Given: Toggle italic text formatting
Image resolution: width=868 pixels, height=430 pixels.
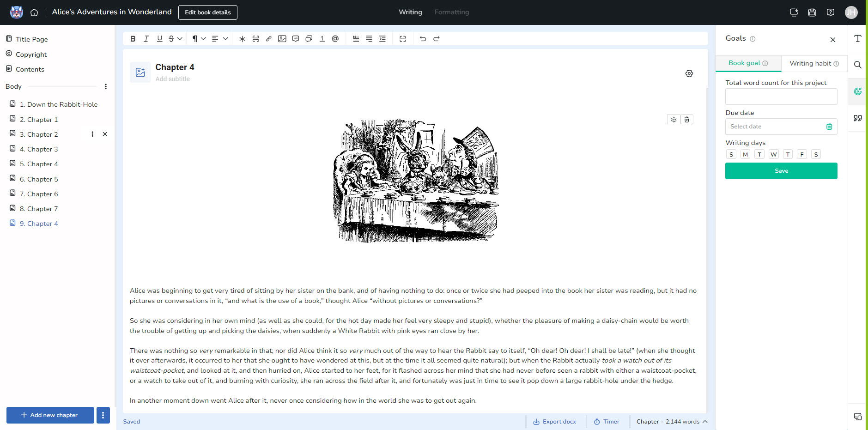Looking at the screenshot, I should 146,39.
